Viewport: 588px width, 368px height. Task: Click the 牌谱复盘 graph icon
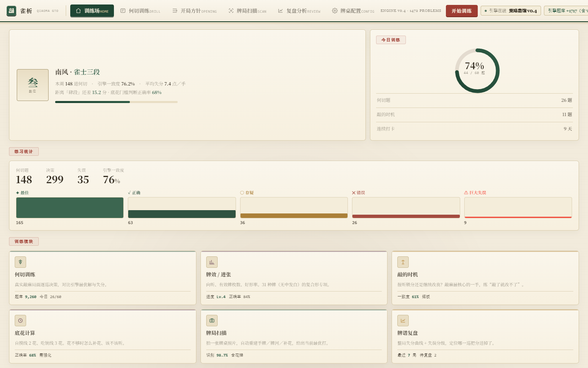(403, 321)
